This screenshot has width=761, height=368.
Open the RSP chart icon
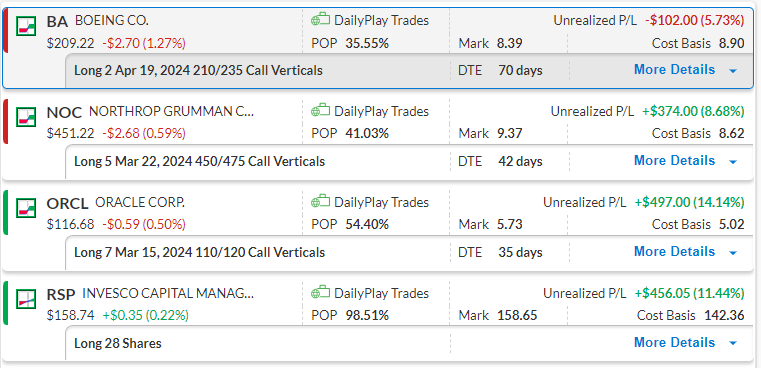coord(26,299)
